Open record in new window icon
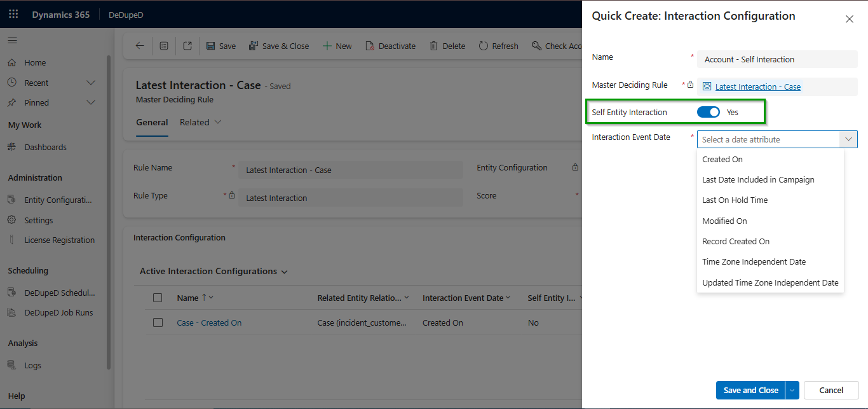 (187, 46)
